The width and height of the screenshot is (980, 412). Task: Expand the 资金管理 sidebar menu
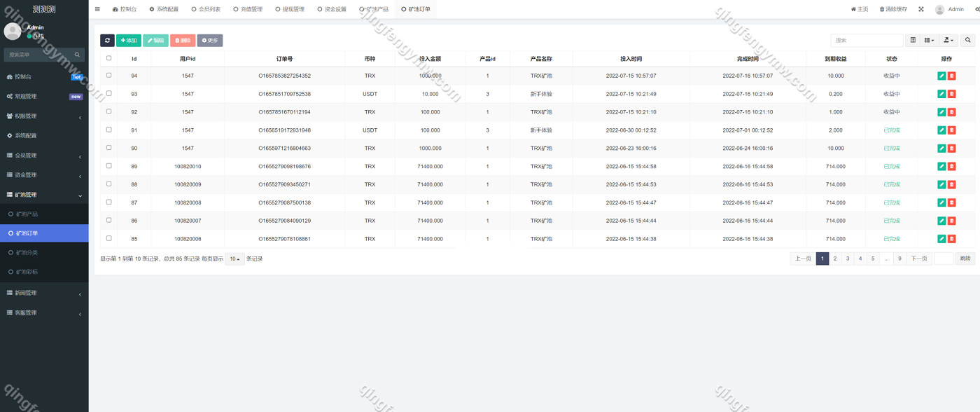[x=44, y=175]
